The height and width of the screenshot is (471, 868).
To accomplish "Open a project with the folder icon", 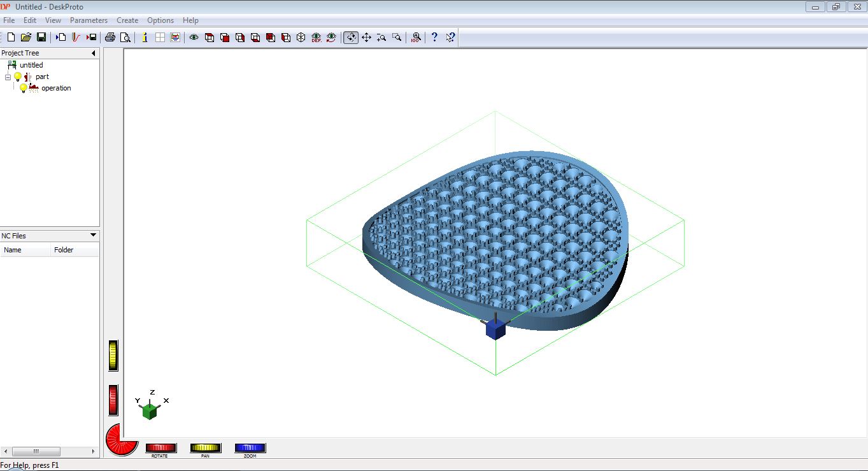I will pyautogui.click(x=26, y=38).
